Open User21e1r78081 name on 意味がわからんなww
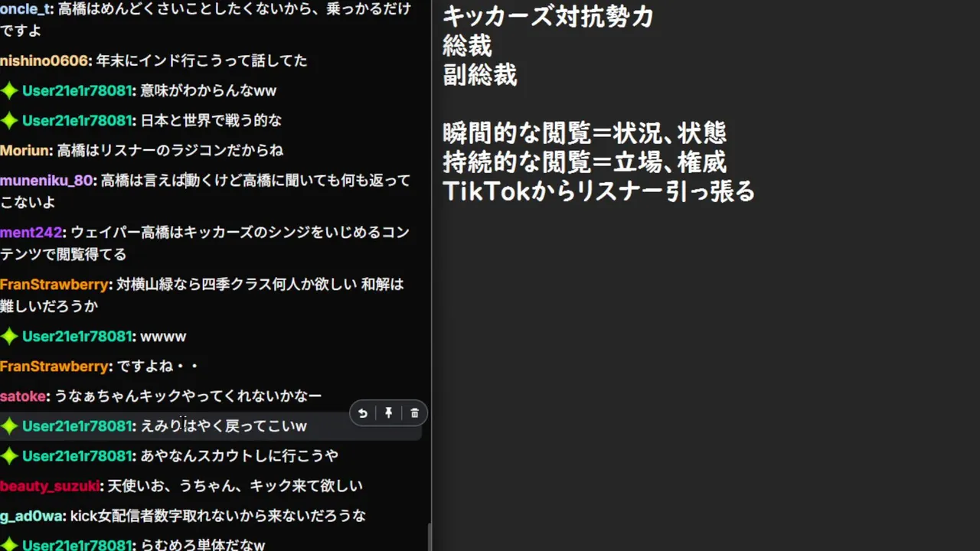 [77, 91]
